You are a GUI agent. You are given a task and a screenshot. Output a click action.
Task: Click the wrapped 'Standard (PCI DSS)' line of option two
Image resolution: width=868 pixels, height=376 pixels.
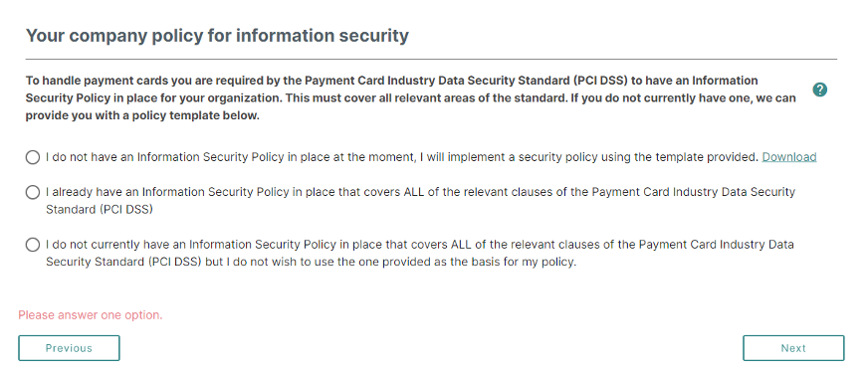click(100, 210)
